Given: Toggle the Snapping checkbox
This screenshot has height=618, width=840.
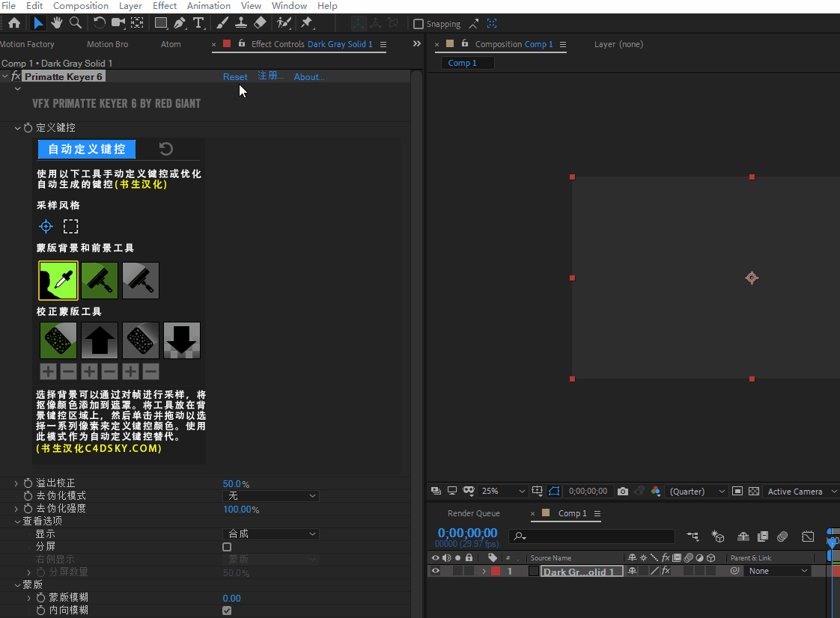Looking at the screenshot, I should pyautogui.click(x=419, y=24).
